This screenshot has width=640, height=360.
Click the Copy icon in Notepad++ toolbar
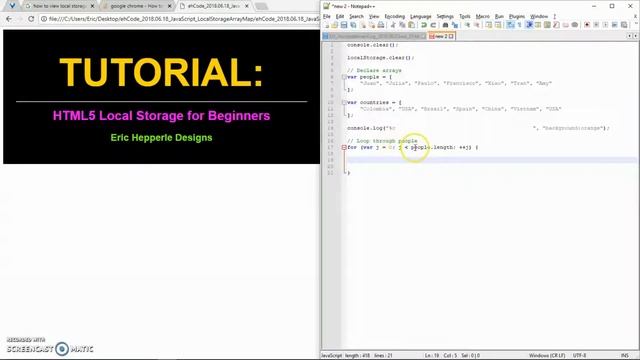(402, 25)
